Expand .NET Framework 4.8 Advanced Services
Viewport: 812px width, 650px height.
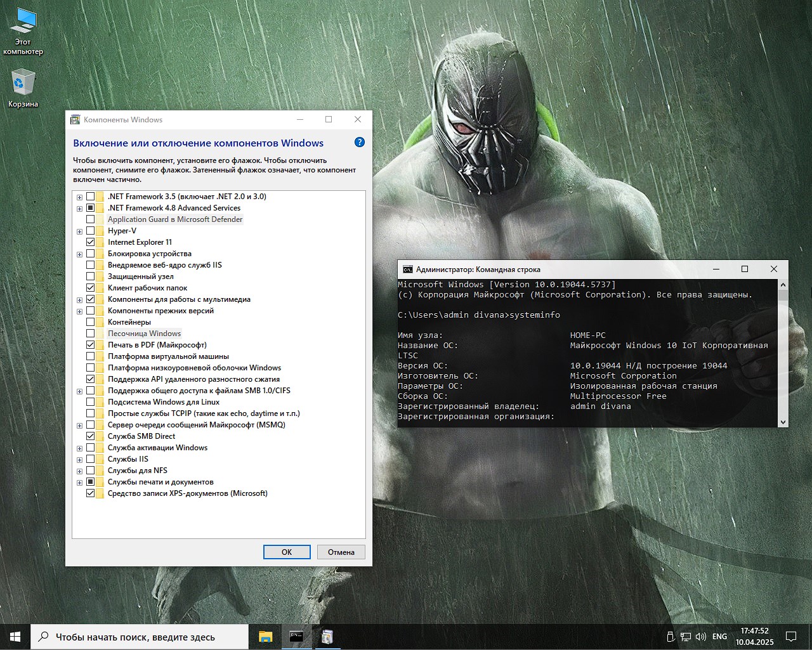point(80,209)
